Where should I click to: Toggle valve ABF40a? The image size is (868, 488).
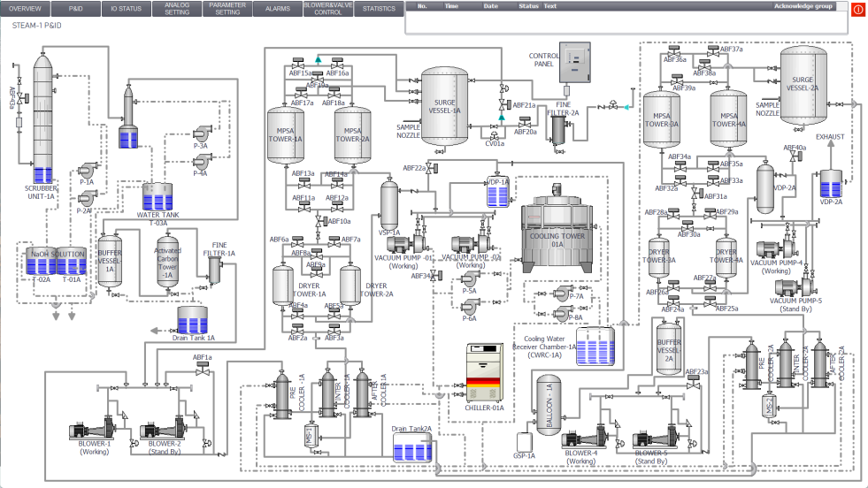(791, 157)
